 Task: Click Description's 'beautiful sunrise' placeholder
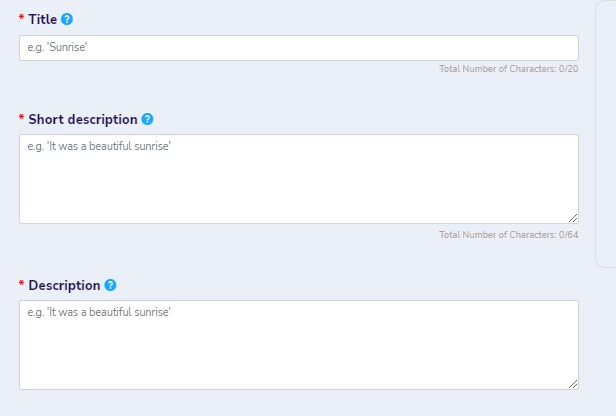pos(130,312)
